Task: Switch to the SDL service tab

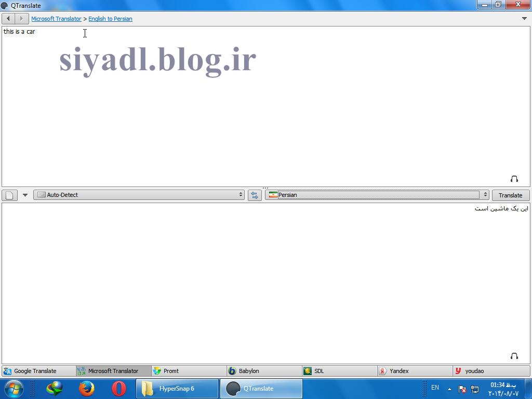Action: point(340,371)
